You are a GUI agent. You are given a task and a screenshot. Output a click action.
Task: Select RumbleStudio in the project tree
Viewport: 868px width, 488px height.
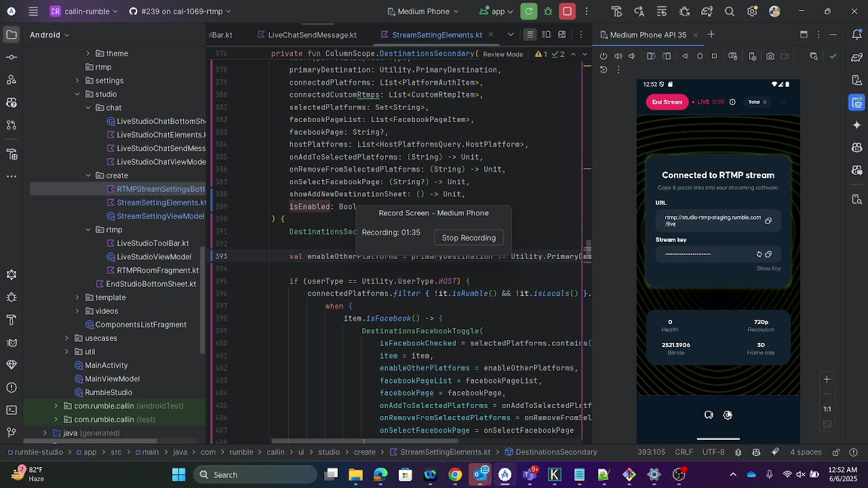click(x=108, y=392)
